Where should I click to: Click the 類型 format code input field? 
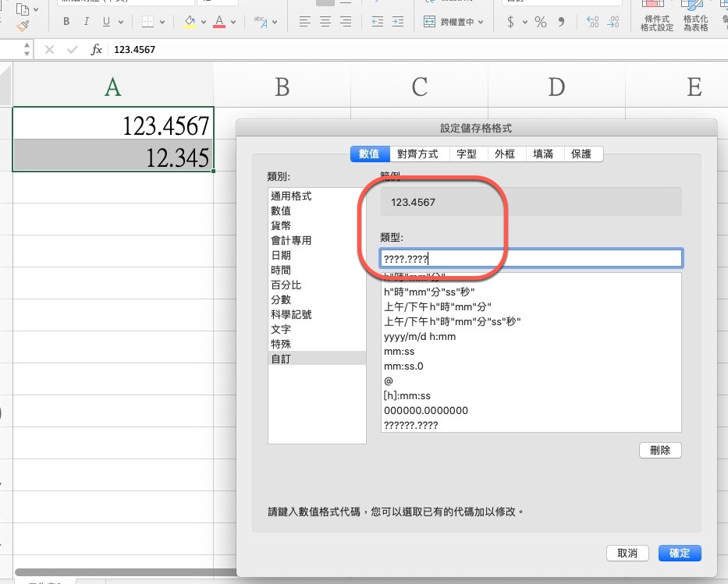531,258
